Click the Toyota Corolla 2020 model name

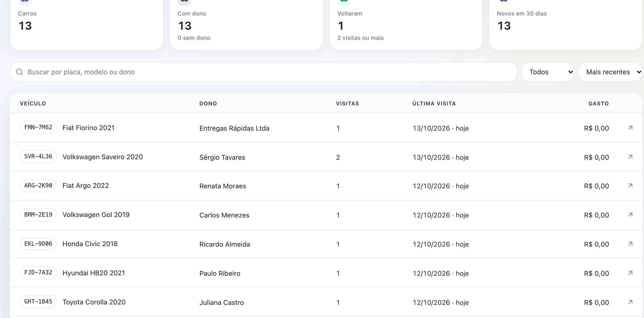pyautogui.click(x=94, y=302)
